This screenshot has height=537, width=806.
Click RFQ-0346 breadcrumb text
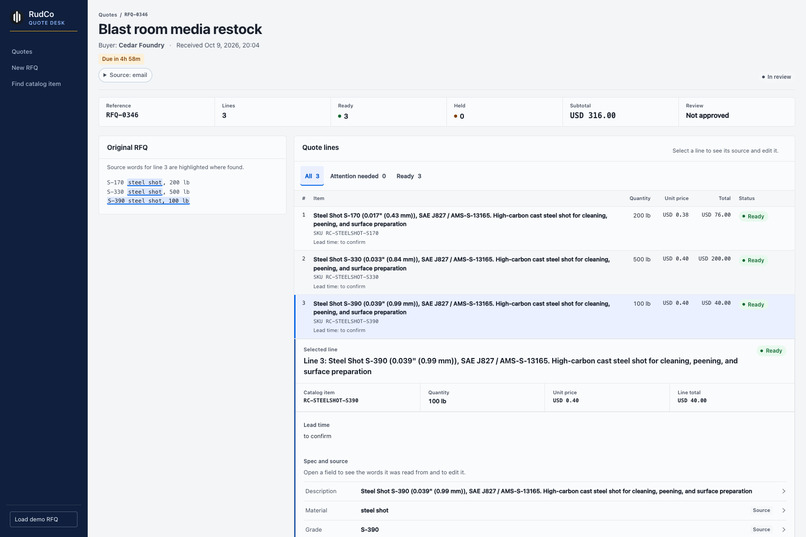136,14
